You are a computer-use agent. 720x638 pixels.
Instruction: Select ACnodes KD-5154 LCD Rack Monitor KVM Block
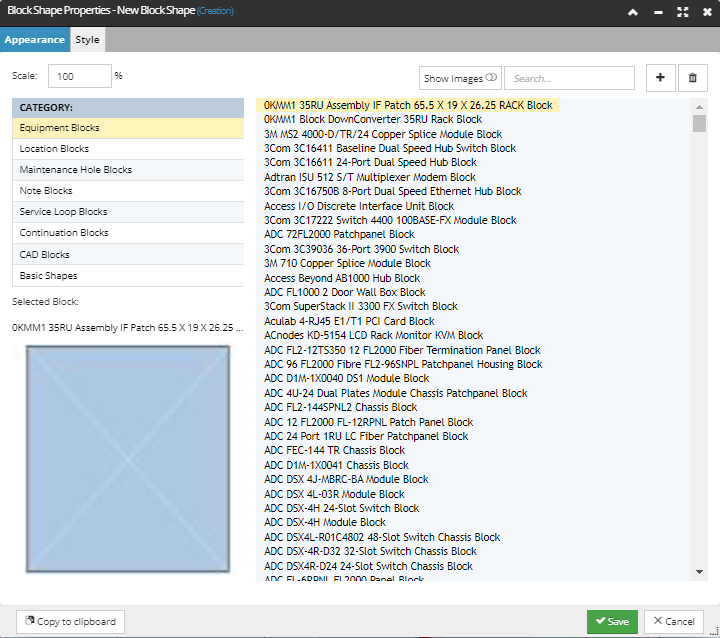coord(373,335)
